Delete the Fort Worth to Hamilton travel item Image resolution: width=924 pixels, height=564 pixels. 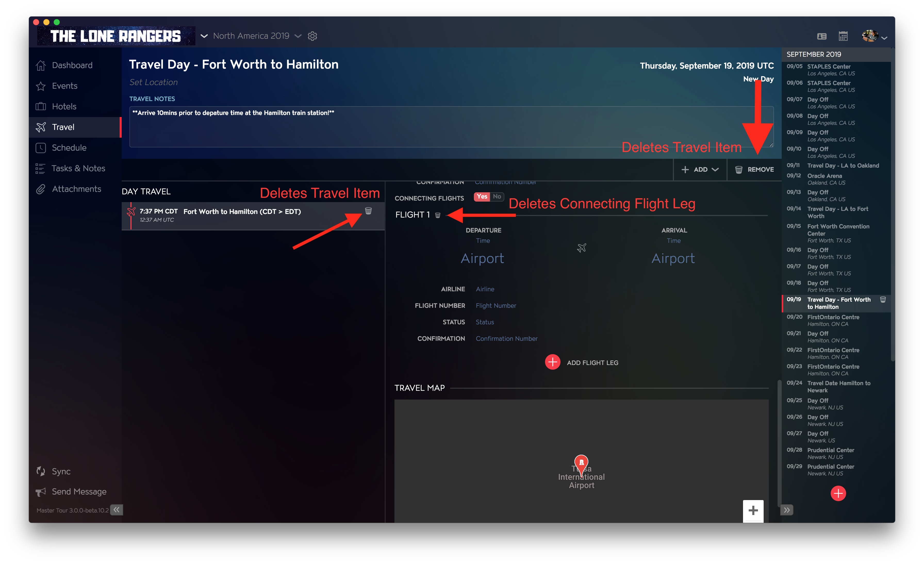[x=368, y=211]
